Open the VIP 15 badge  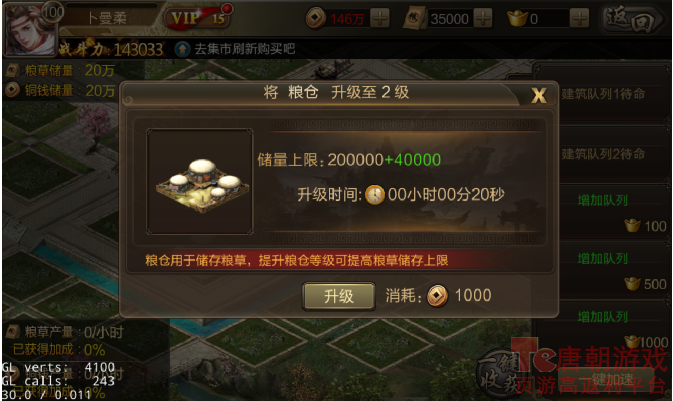tap(199, 17)
